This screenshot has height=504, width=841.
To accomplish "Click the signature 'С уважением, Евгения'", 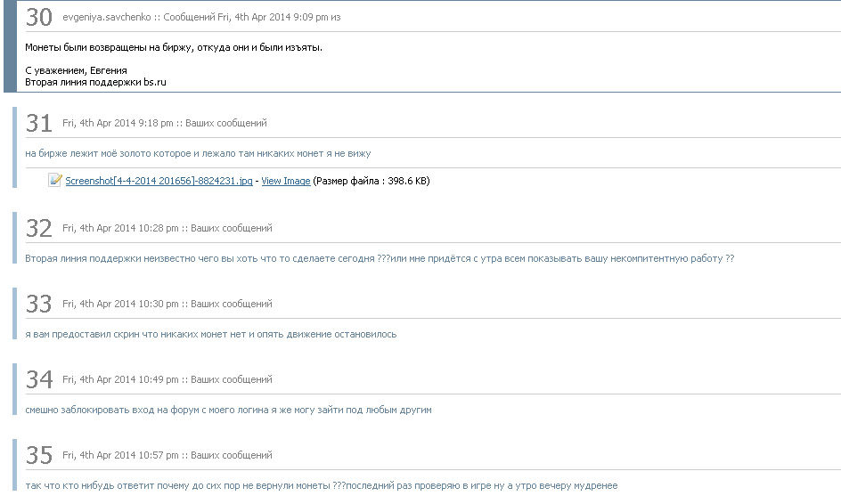I will [76, 70].
